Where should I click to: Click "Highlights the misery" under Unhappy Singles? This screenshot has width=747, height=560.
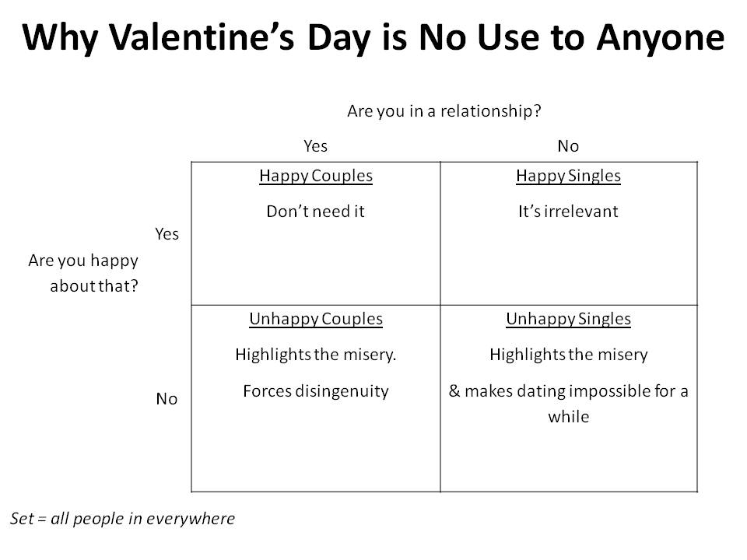coord(568,355)
